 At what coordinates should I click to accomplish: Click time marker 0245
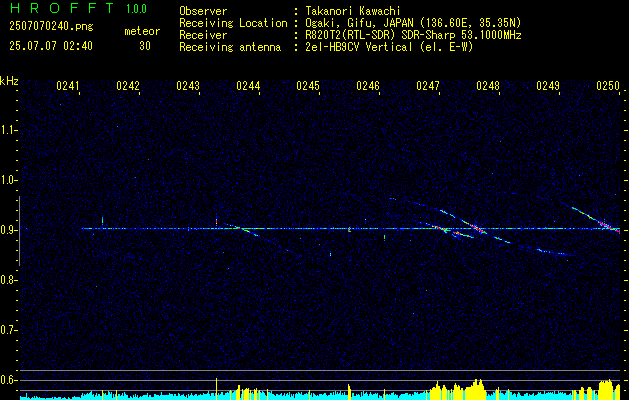click(308, 86)
